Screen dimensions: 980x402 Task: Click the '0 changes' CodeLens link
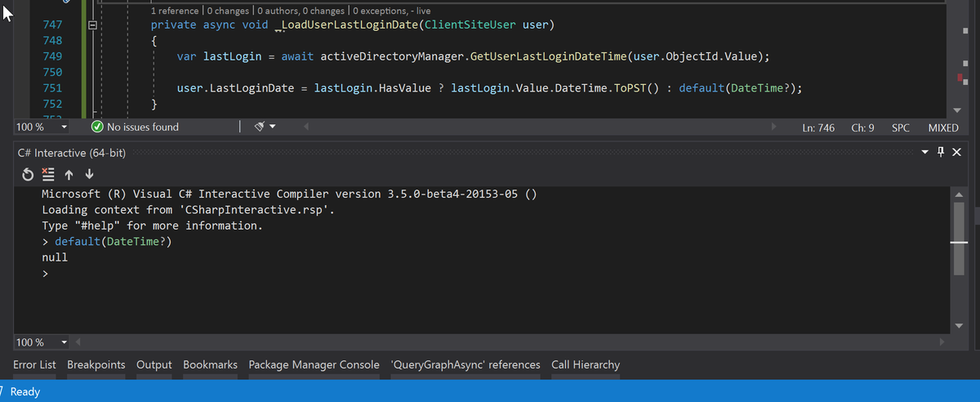(227, 11)
